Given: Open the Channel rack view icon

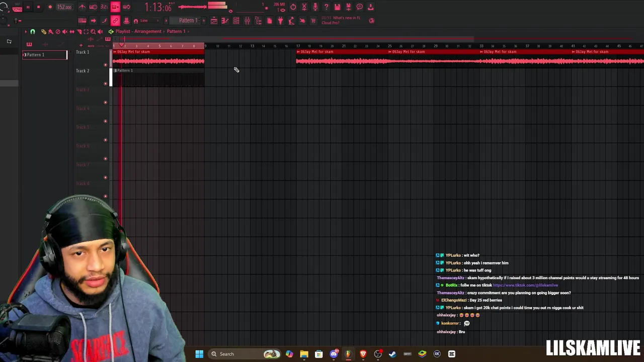Looking at the screenshot, I should [236, 21].
